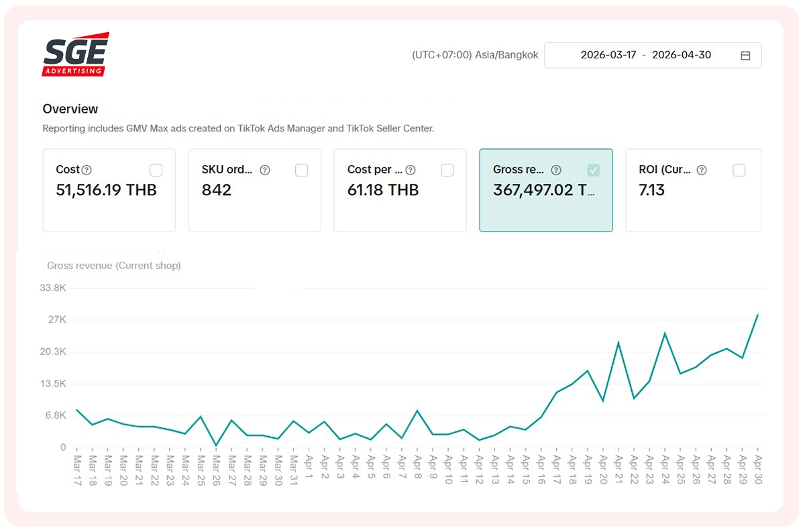
Task: Click the Gross revenue (Current shop) chart label
Action: coord(114,266)
